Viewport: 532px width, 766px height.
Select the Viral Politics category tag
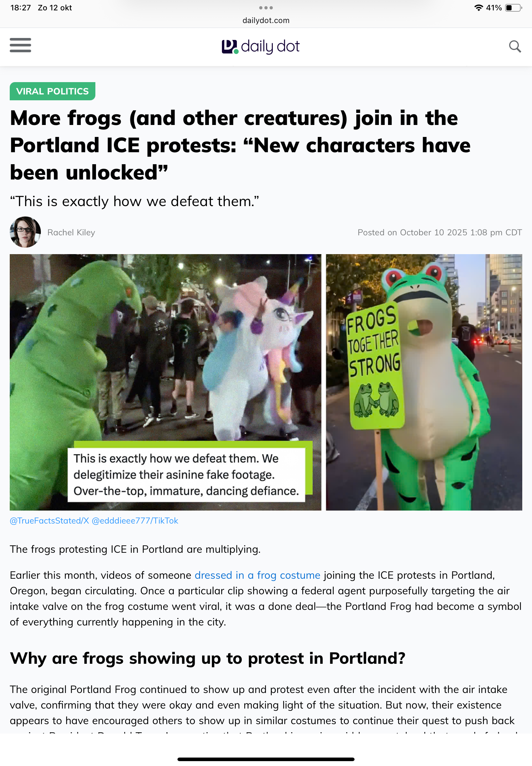point(52,91)
